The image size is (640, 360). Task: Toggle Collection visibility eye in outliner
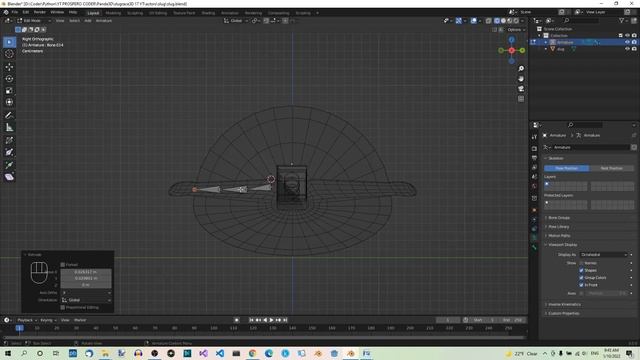coord(627,36)
